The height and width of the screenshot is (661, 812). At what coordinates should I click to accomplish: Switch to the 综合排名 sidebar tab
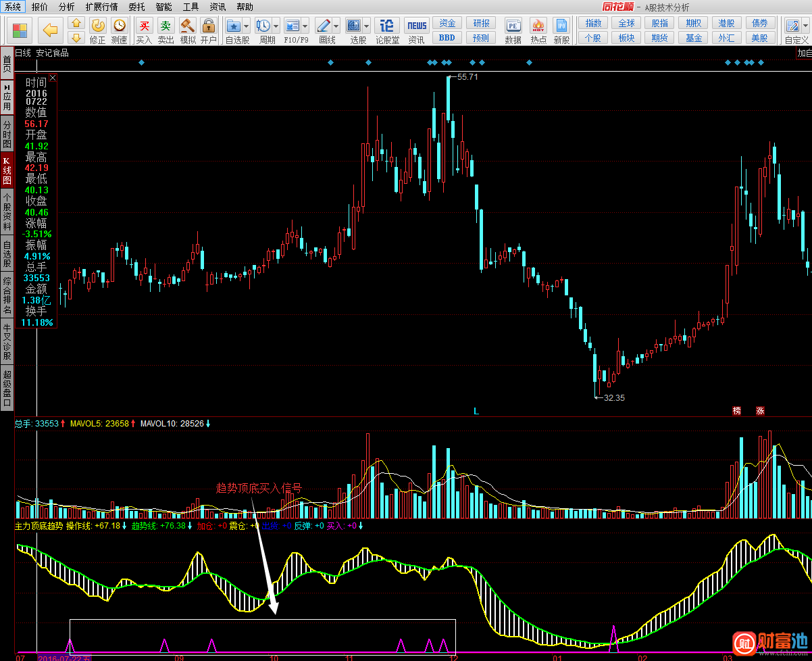pos(7,295)
